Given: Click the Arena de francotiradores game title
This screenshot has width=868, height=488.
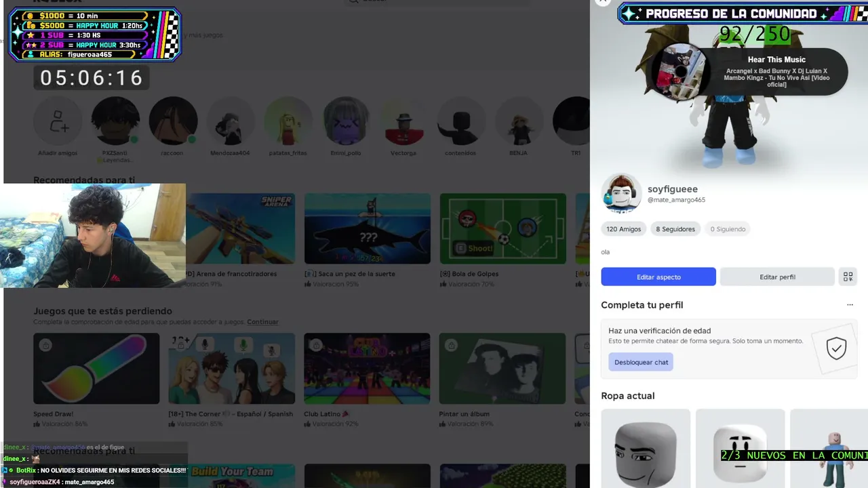Looking at the screenshot, I should (231, 274).
